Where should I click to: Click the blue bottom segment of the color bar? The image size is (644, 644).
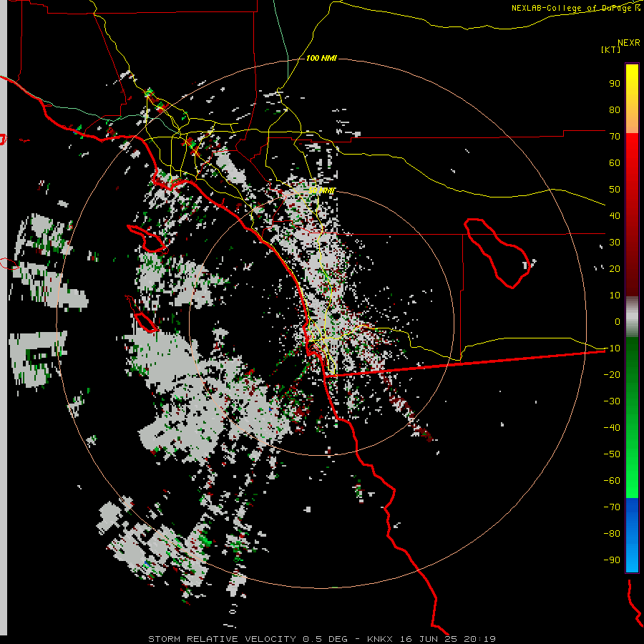coord(632,535)
